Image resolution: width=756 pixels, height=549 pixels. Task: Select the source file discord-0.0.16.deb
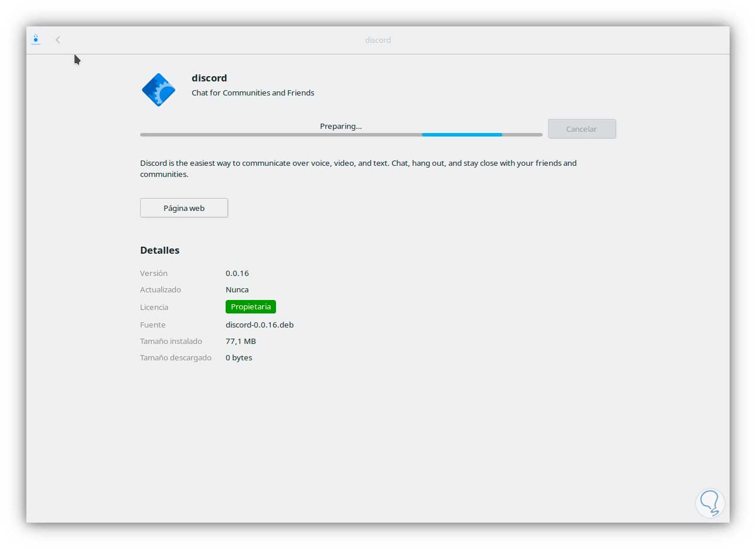(260, 325)
